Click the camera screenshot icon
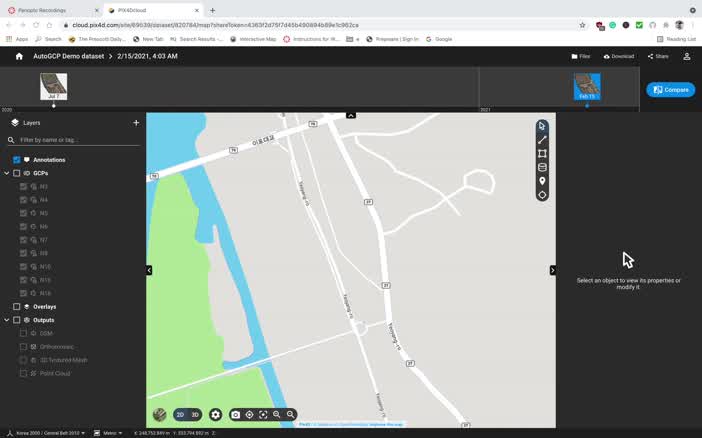This screenshot has height=438, width=702. click(x=236, y=414)
